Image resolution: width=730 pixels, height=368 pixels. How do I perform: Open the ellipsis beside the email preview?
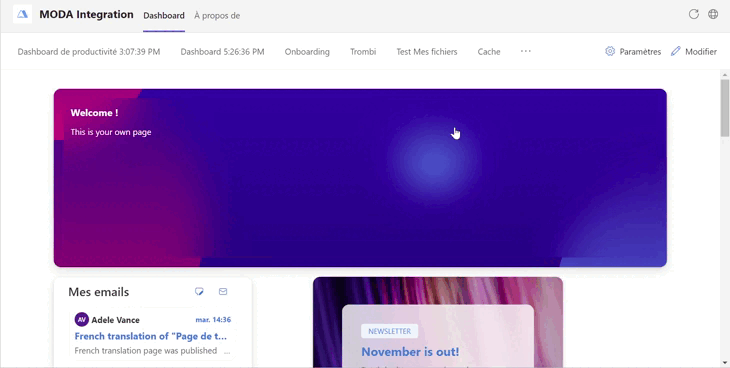click(x=227, y=353)
